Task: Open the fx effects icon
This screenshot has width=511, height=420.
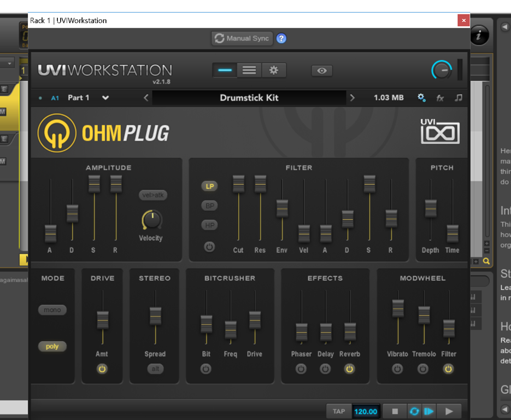Action: tap(440, 98)
